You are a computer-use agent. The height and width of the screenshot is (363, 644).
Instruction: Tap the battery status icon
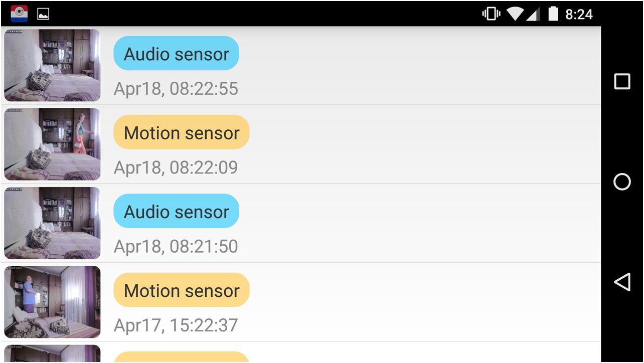coord(553,14)
